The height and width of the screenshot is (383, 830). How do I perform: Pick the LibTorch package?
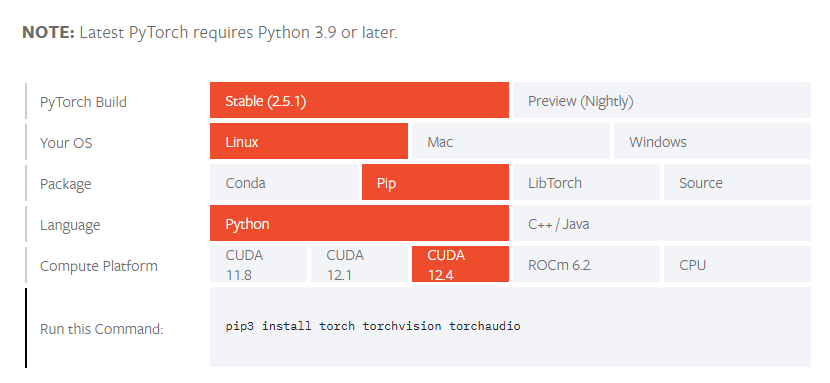point(586,182)
